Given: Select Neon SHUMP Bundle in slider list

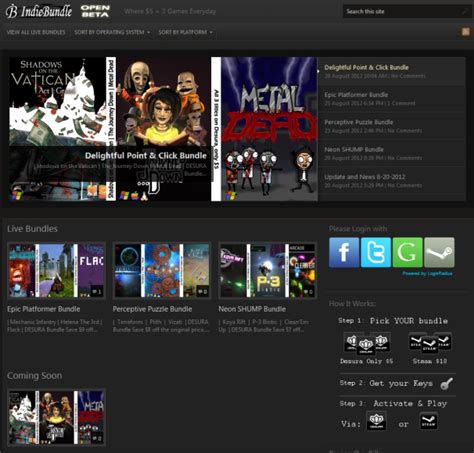Looking at the screenshot, I should point(354,149).
